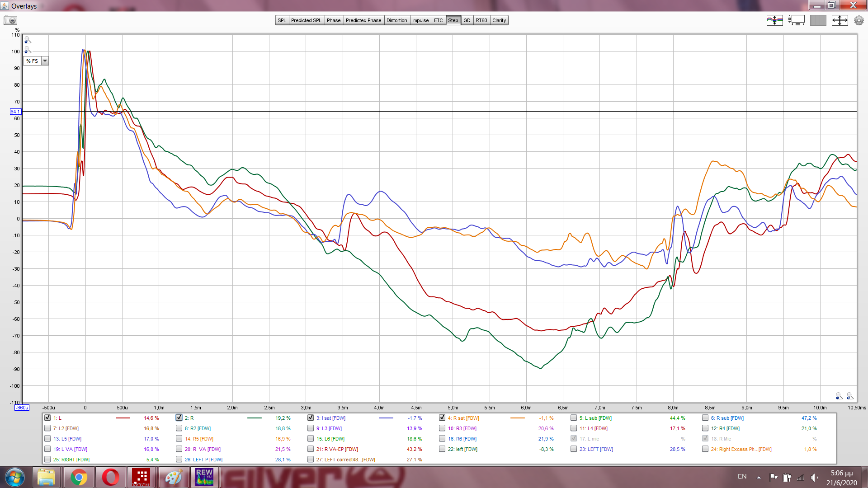This screenshot has height=488, width=868.
Task: Click horizontal zoom in magnifier at bottom right
Action: (850, 396)
